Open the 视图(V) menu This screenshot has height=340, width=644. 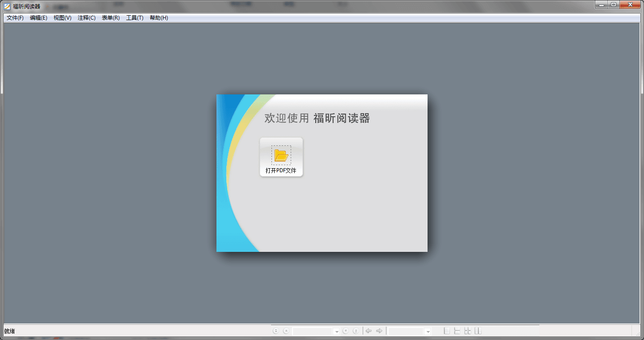(62, 17)
